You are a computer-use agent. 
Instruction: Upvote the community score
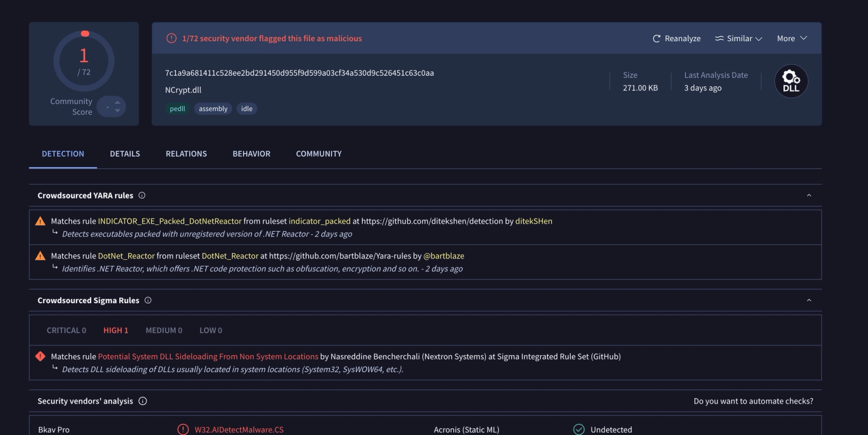117,102
